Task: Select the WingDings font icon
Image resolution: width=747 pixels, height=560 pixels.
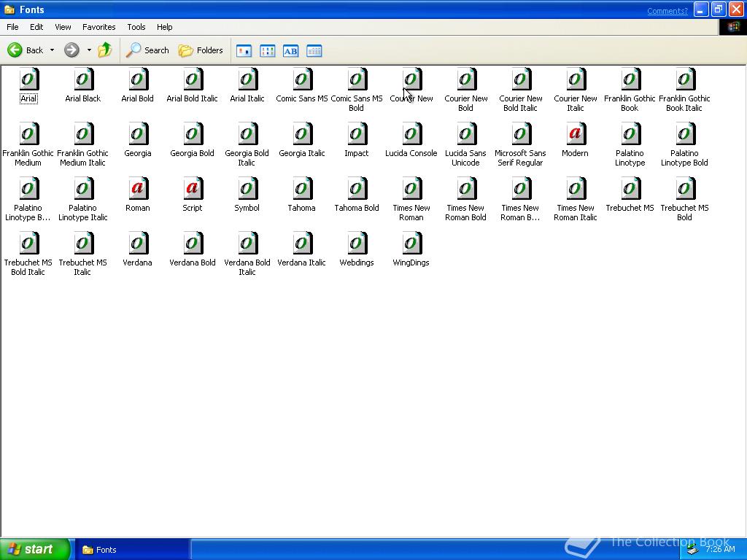Action: pos(411,244)
